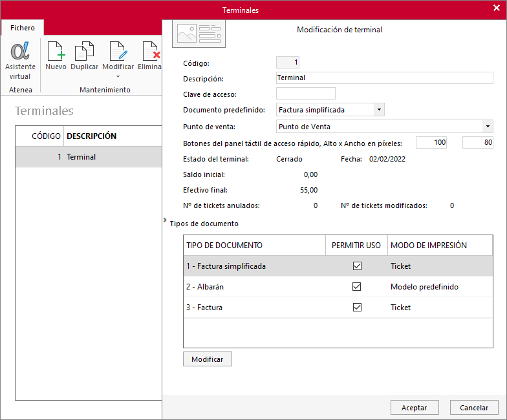
Task: Click the Aceptar button
Action: pos(415,408)
